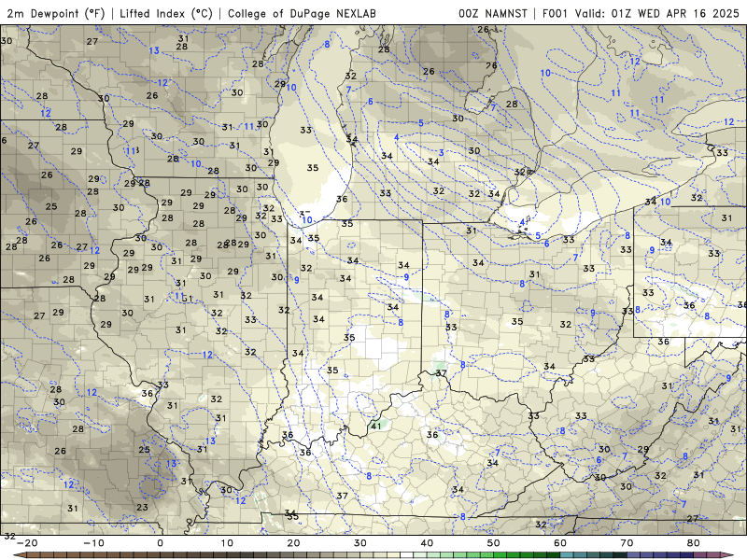Image resolution: width=747 pixels, height=560 pixels.
Task: Click the blue "3" lifted index contour label
Action: pyautogui.click(x=442, y=153)
